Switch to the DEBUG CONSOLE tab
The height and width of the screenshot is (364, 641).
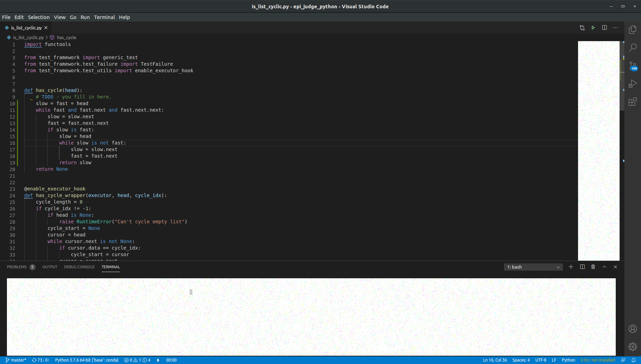pos(79,267)
